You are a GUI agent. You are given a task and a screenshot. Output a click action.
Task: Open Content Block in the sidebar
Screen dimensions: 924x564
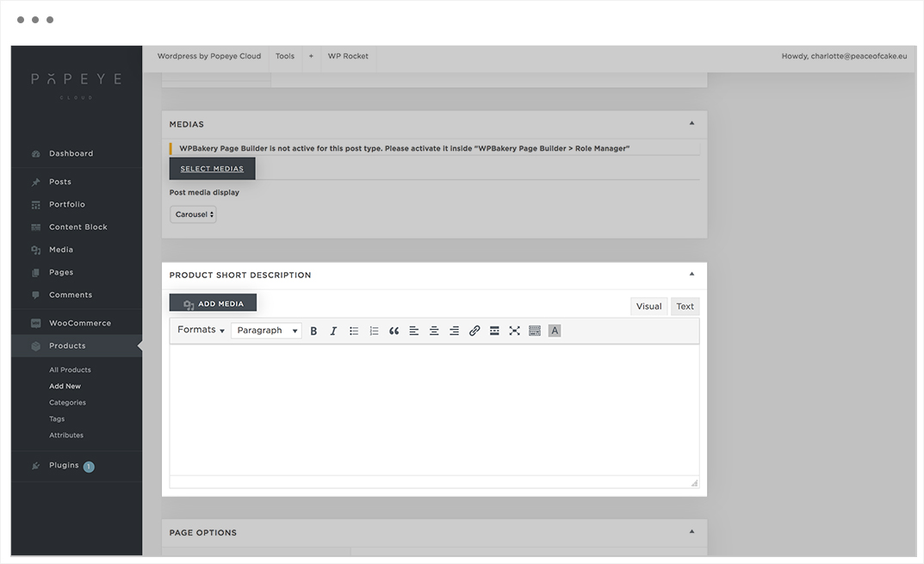pyautogui.click(x=77, y=227)
